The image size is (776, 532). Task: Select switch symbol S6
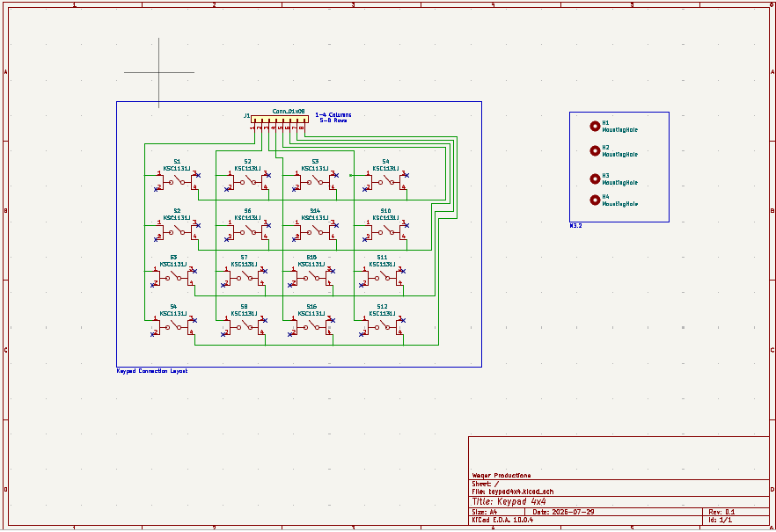[x=247, y=231]
